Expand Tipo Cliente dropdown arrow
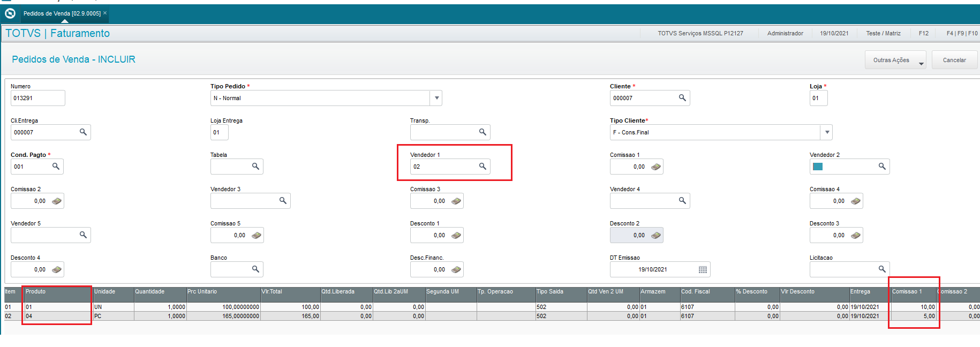The height and width of the screenshot is (347, 980). point(827,132)
